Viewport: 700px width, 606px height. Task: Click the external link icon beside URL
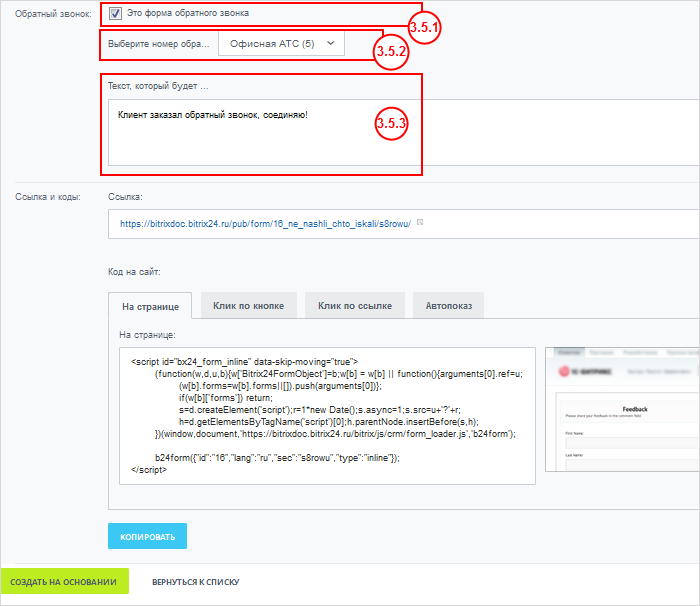[420, 222]
